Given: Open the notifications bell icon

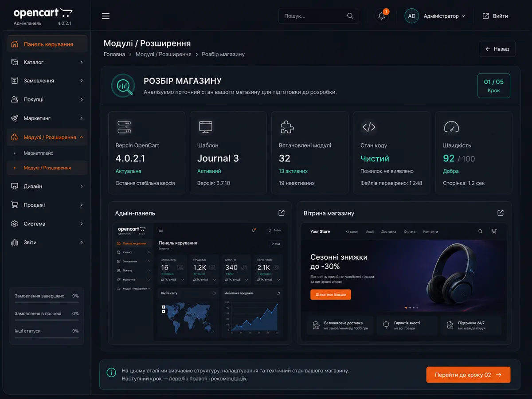Looking at the screenshot, I should (382, 16).
